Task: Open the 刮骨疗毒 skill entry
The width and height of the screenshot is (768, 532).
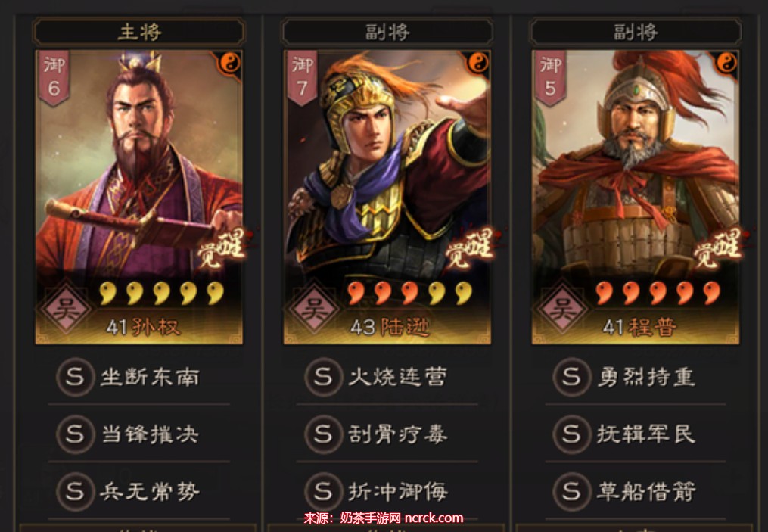Action: click(x=387, y=434)
